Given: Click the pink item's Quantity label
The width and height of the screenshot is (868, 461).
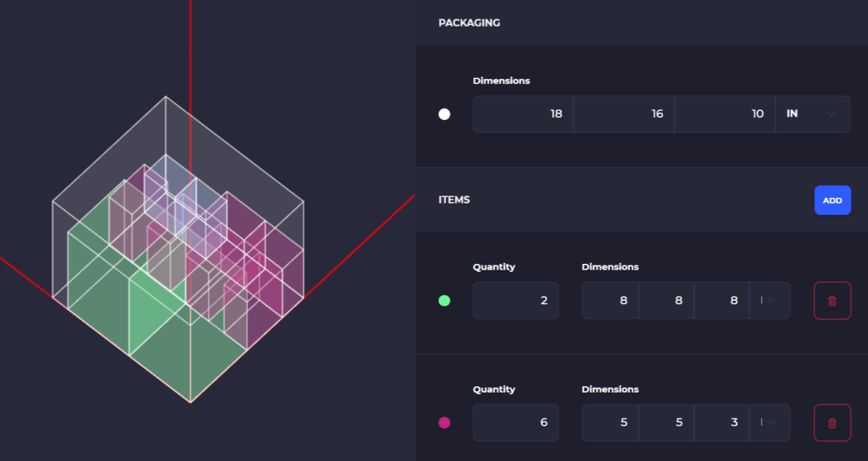Looking at the screenshot, I should (493, 389).
